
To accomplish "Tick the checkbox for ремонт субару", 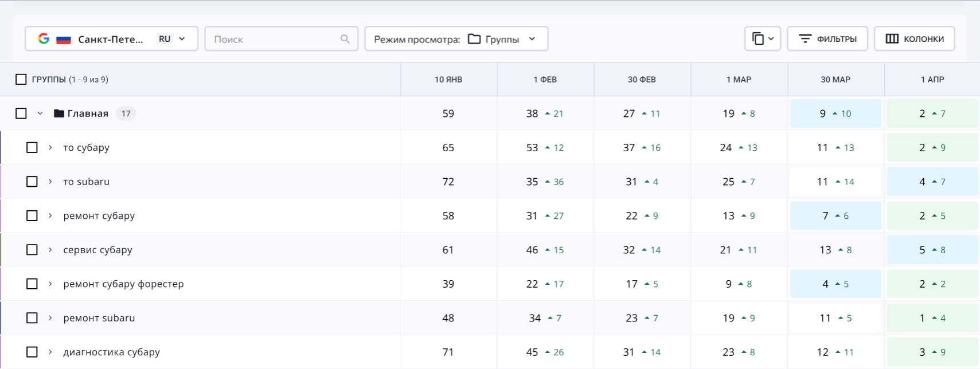I will [32, 216].
